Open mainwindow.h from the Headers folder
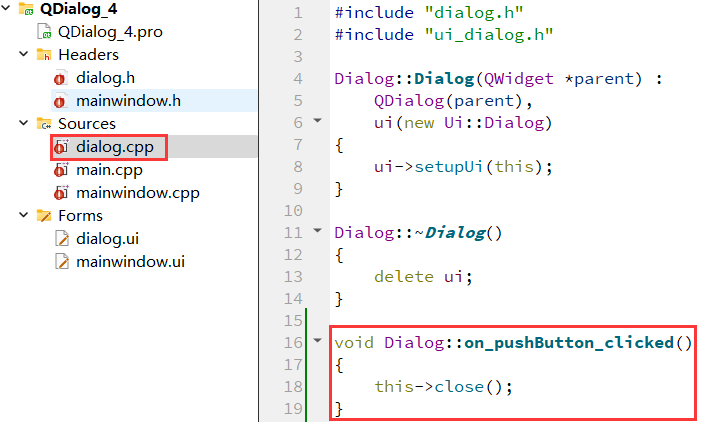 pos(129,101)
